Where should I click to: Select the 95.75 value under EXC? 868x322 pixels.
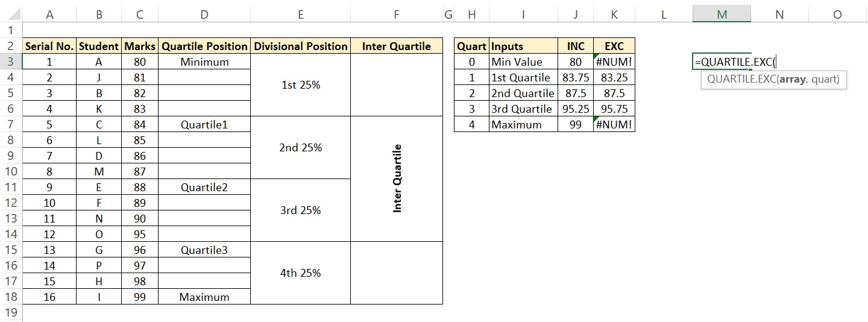pos(614,109)
